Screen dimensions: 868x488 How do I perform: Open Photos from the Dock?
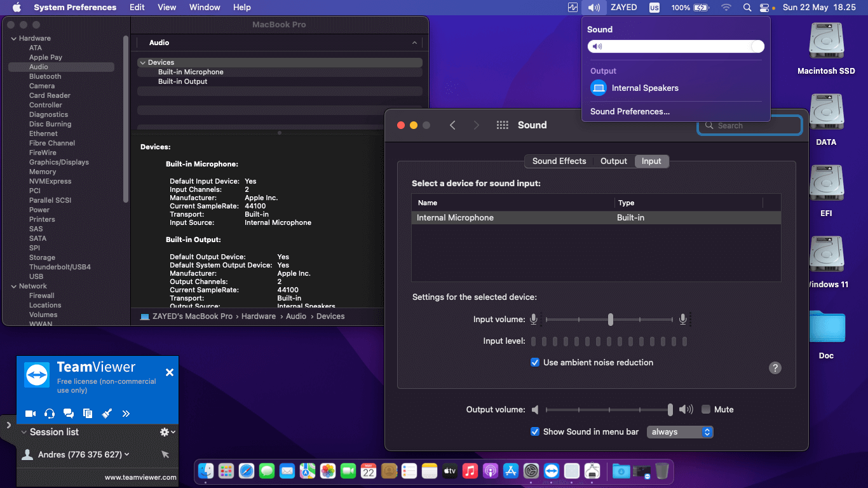[328, 471]
